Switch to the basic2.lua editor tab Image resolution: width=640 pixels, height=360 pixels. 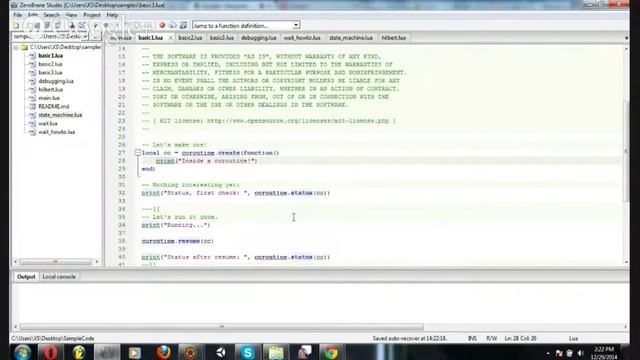pos(190,38)
